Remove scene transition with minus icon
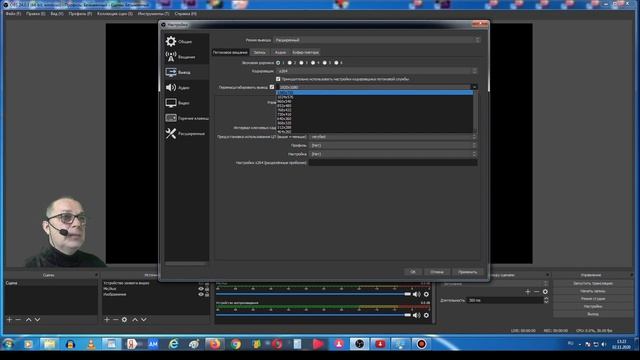Image resolution: width=640 pixels, height=360 pixels. click(x=536, y=292)
